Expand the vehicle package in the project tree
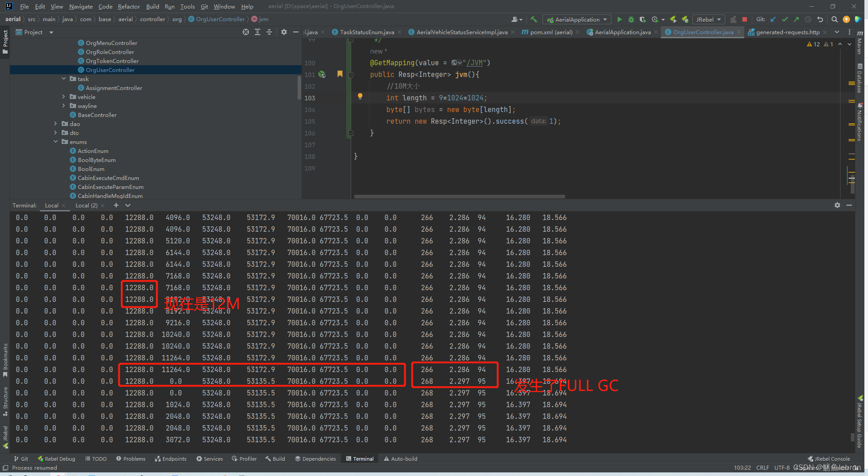 (63, 97)
